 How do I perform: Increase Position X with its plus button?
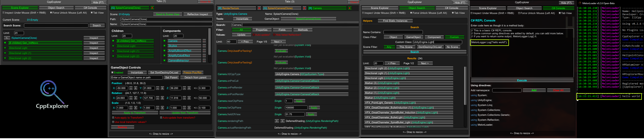pos(135,88)
